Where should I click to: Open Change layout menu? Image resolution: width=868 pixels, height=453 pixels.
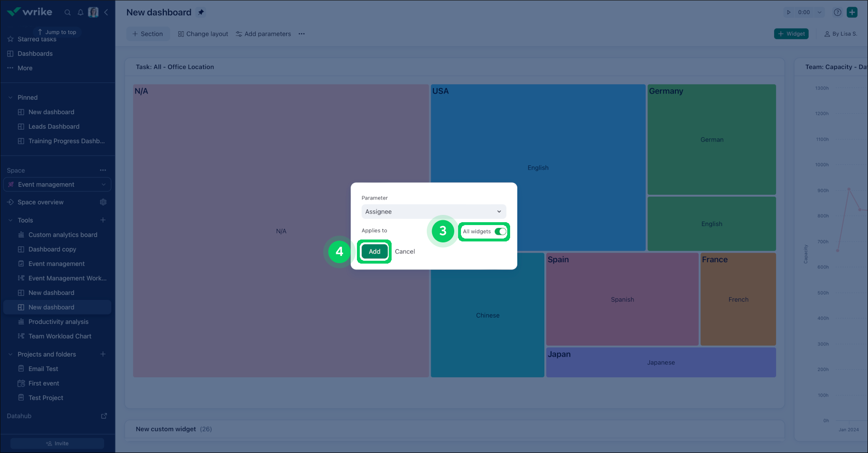(x=203, y=34)
